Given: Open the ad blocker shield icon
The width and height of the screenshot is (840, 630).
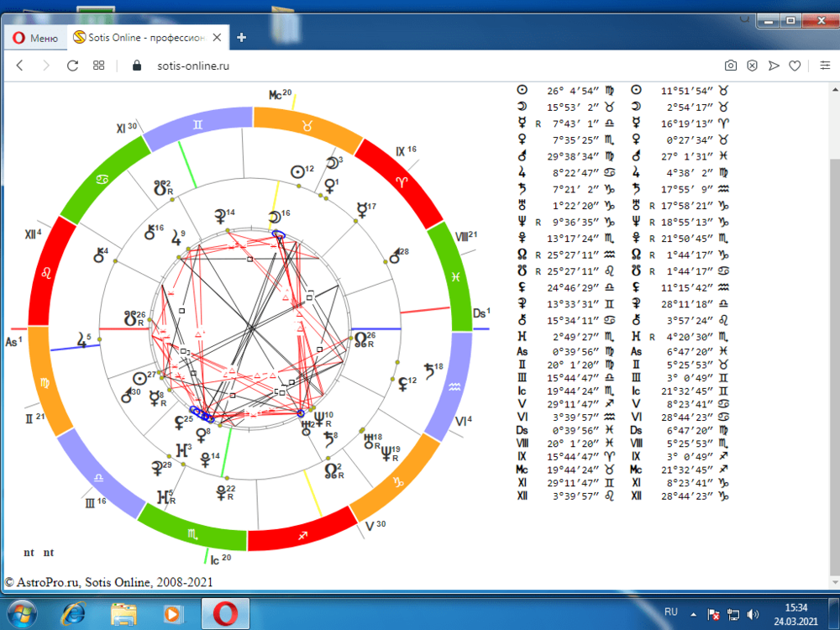Looking at the screenshot, I should tap(752, 66).
